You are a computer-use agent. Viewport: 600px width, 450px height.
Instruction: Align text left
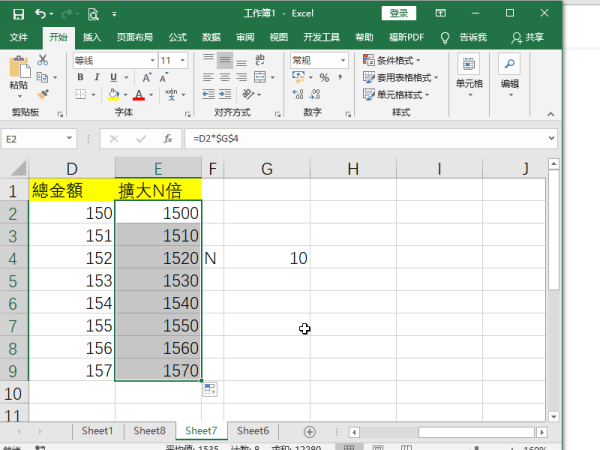coord(208,77)
